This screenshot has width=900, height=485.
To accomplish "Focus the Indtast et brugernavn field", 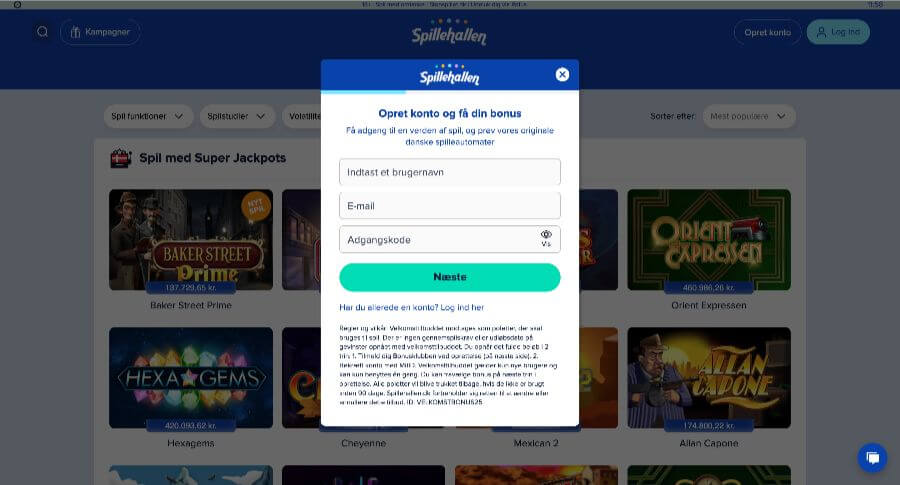I will click(x=449, y=172).
